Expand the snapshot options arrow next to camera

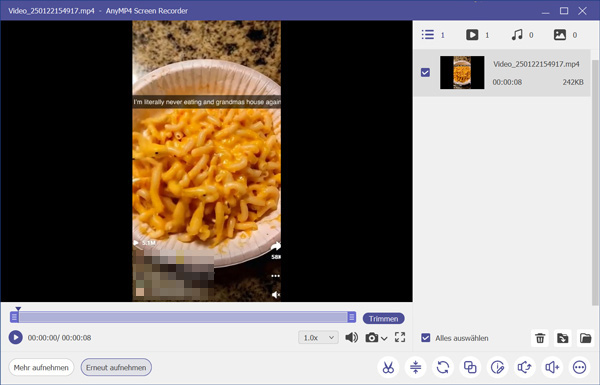tap(384, 338)
